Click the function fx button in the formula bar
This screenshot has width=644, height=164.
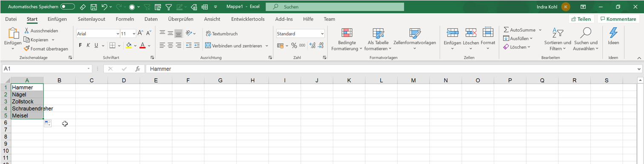137,69
